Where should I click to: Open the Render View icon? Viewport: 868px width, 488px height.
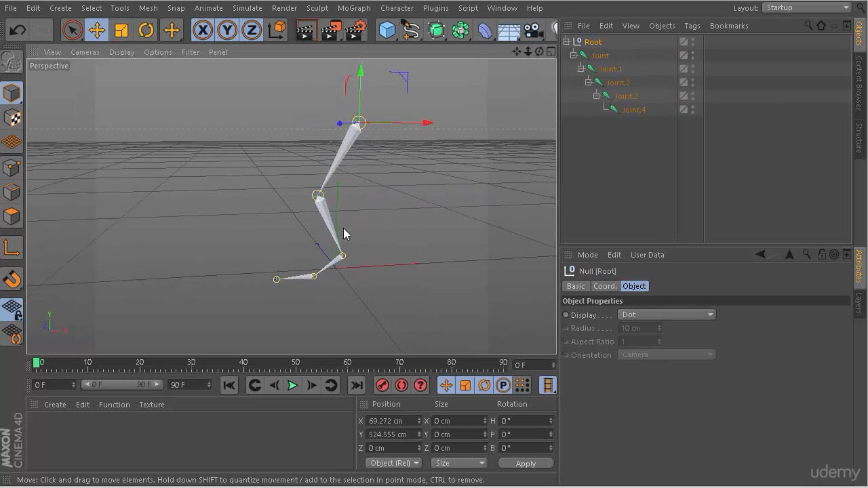305,30
